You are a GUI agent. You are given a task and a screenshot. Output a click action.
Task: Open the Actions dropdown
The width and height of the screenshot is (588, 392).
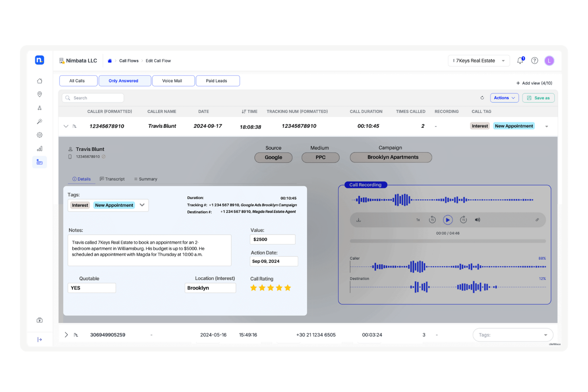pos(504,98)
